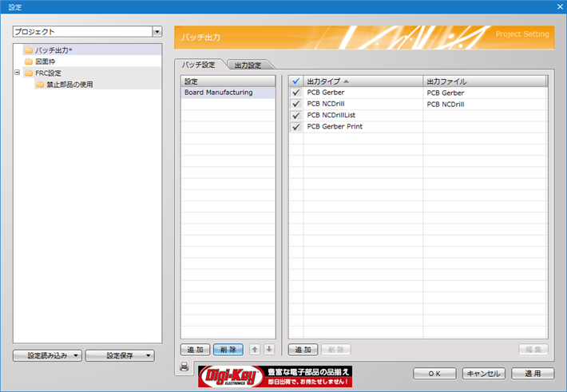Delete the Board Manufacturing setting with 削除
The width and height of the screenshot is (567, 392).
point(228,350)
